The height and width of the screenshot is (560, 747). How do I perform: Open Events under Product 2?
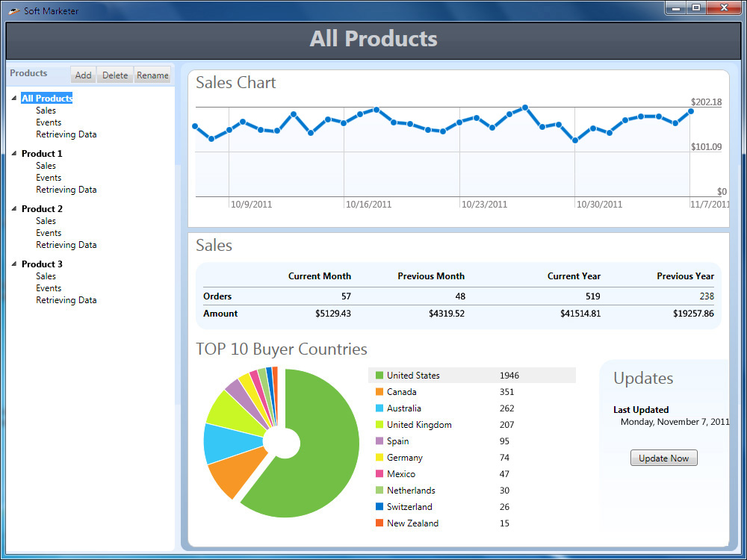[x=49, y=233]
